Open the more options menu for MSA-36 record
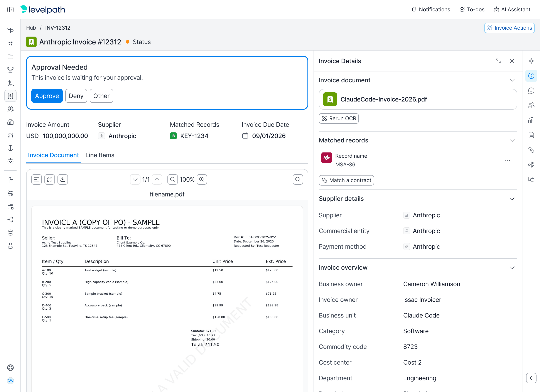Screen dimensions: 540x392 [508, 160]
